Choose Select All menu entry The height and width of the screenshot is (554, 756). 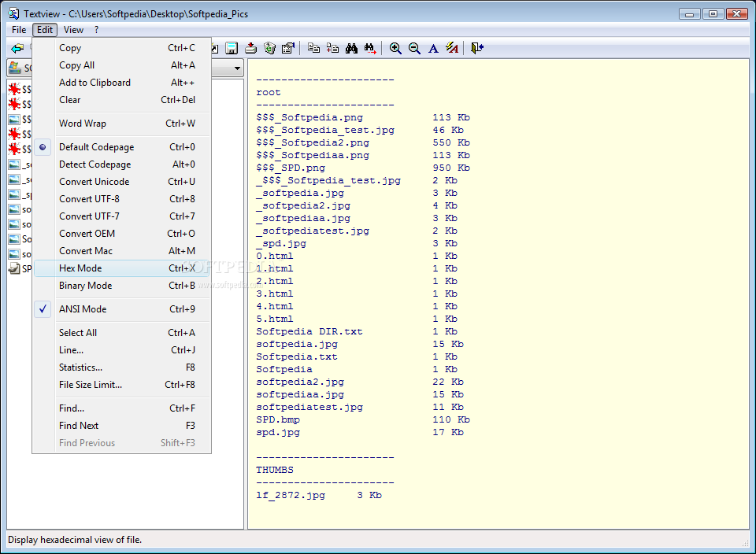coord(122,333)
